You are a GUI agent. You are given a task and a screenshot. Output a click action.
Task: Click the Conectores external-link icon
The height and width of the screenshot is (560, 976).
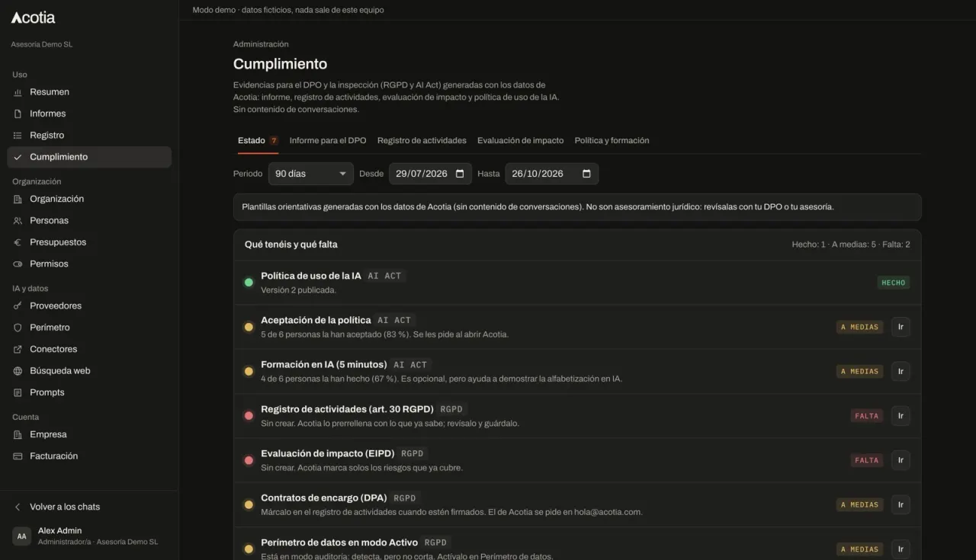click(x=18, y=349)
